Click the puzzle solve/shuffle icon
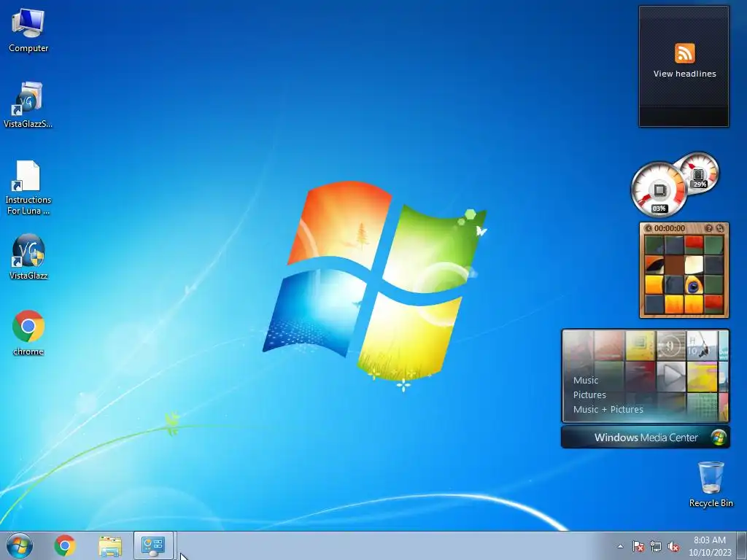Screen dimensions: 747x560 point(720,228)
